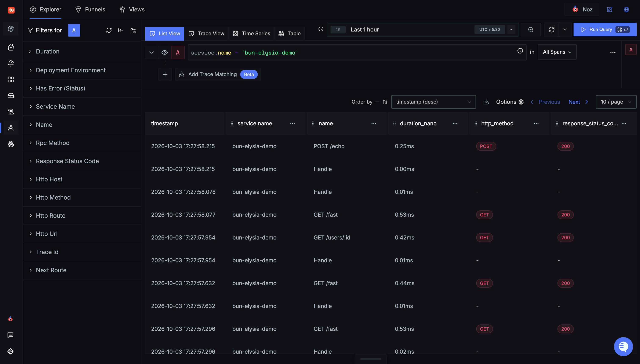Image resolution: width=640 pixels, height=364 pixels.
Task: Open the auto-refresh dropdown arrow
Action: [x=565, y=30]
